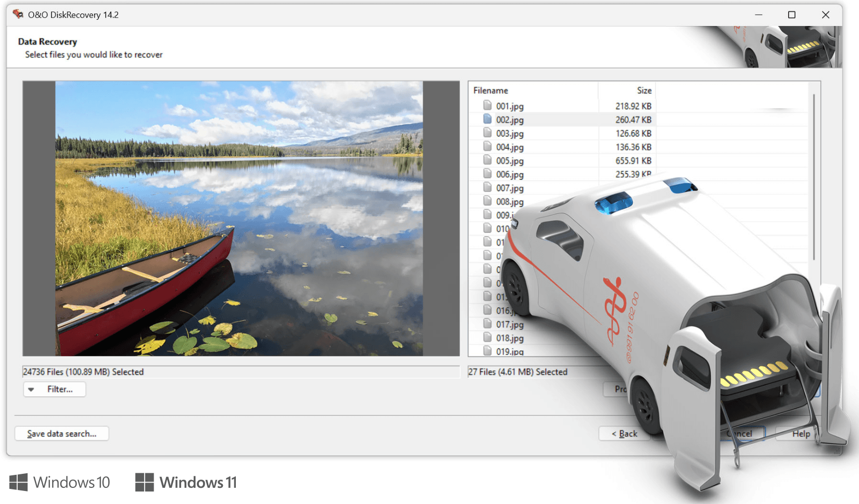Sort the list by the Size column header
The image size is (859, 504).
[644, 91]
